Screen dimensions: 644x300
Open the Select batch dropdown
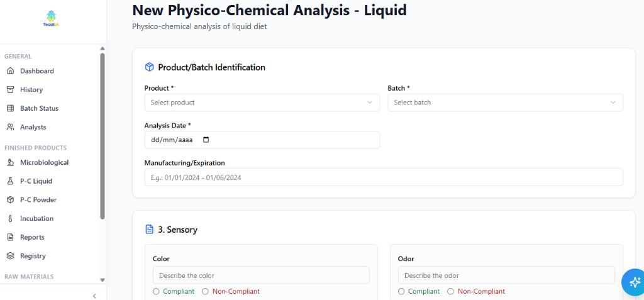click(505, 103)
